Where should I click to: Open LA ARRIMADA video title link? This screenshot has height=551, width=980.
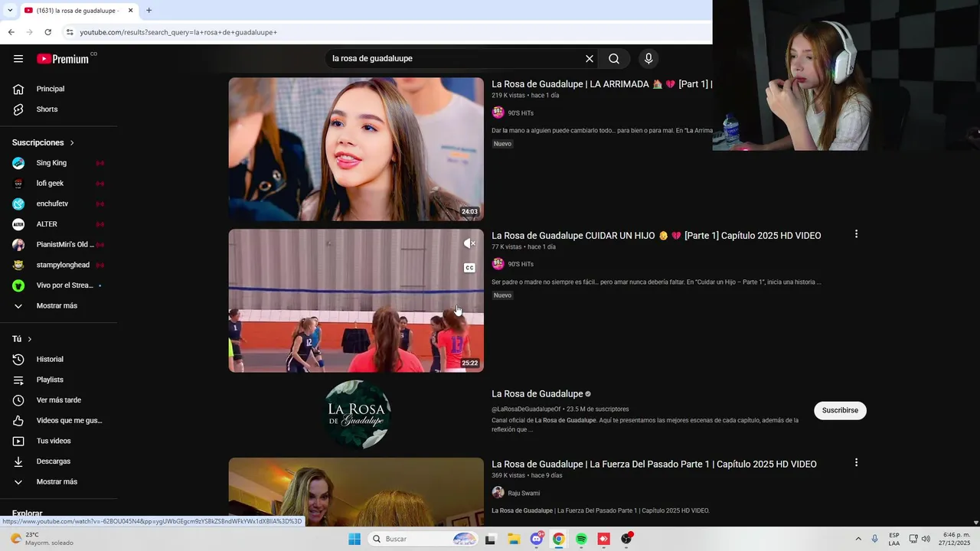(602, 84)
